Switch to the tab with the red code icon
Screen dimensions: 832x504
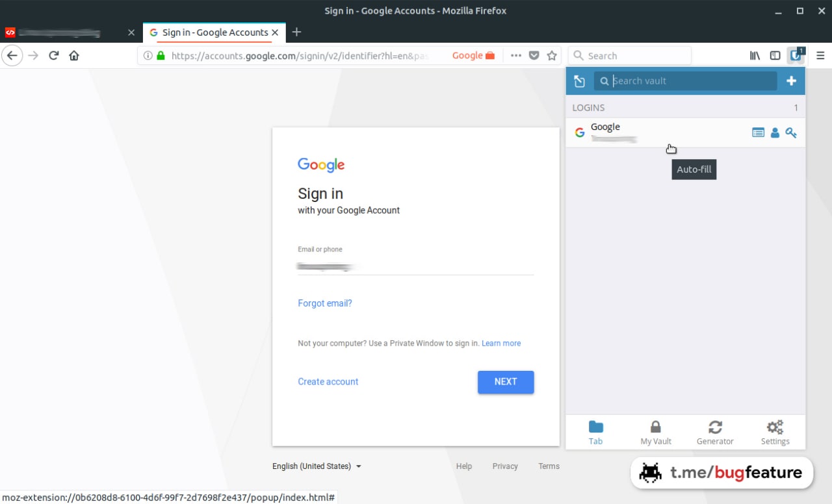click(71, 32)
